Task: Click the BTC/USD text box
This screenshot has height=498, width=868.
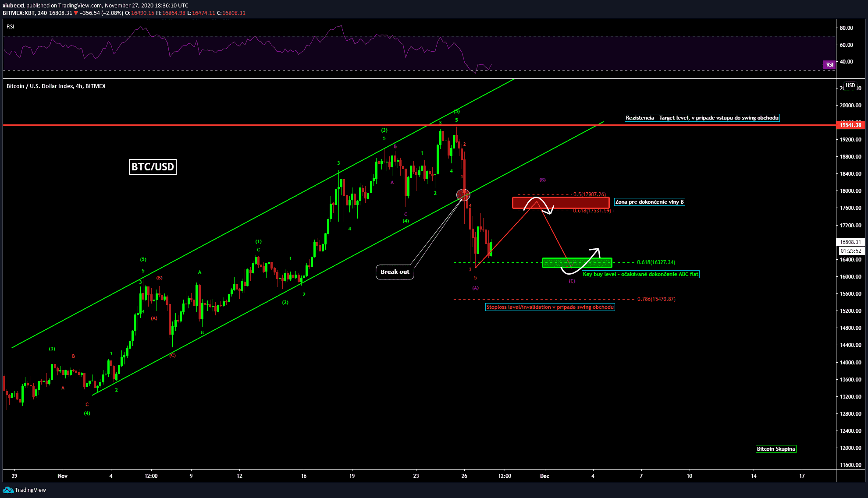Action: click(153, 167)
